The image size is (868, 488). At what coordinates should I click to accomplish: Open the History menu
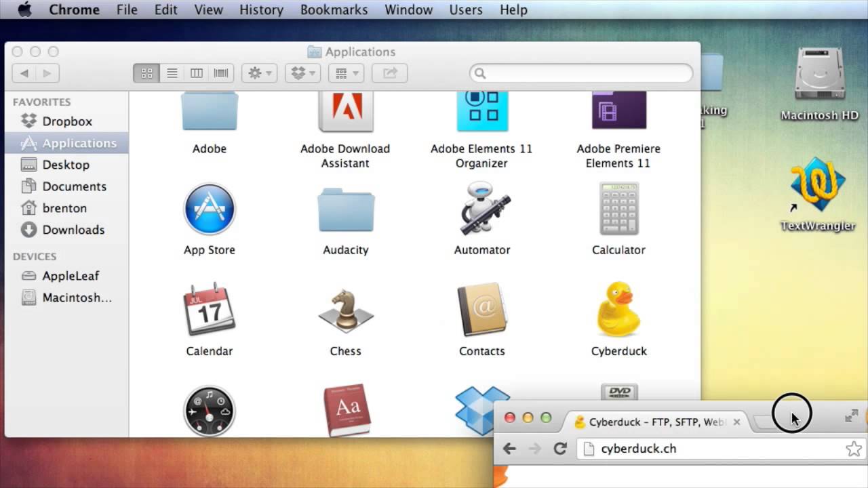point(261,9)
